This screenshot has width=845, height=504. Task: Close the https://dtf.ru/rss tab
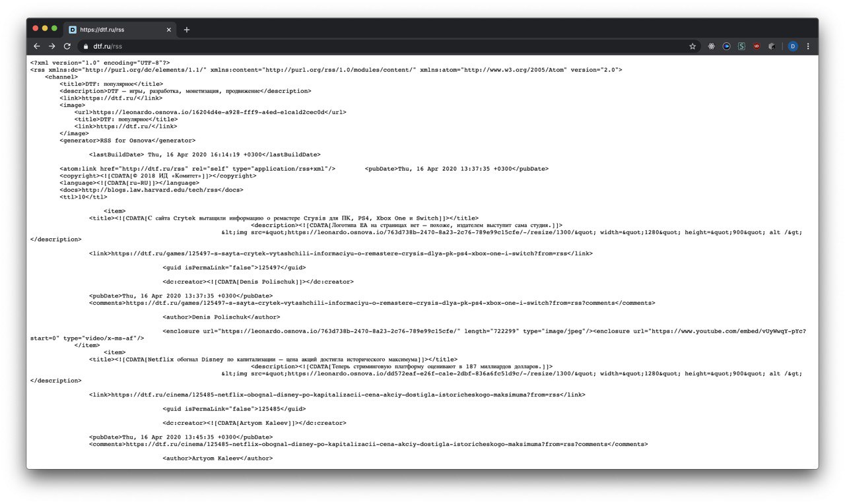169,30
